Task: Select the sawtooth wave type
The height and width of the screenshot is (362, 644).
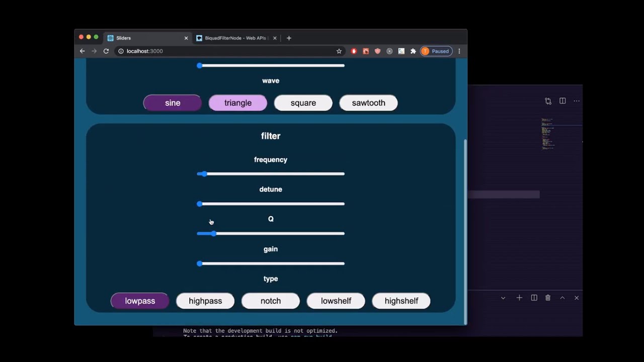Action: coord(369,103)
